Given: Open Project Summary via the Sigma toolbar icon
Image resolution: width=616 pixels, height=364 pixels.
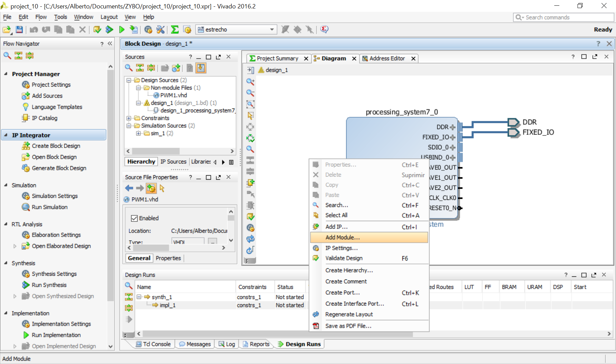Looking at the screenshot, I should 174,29.
